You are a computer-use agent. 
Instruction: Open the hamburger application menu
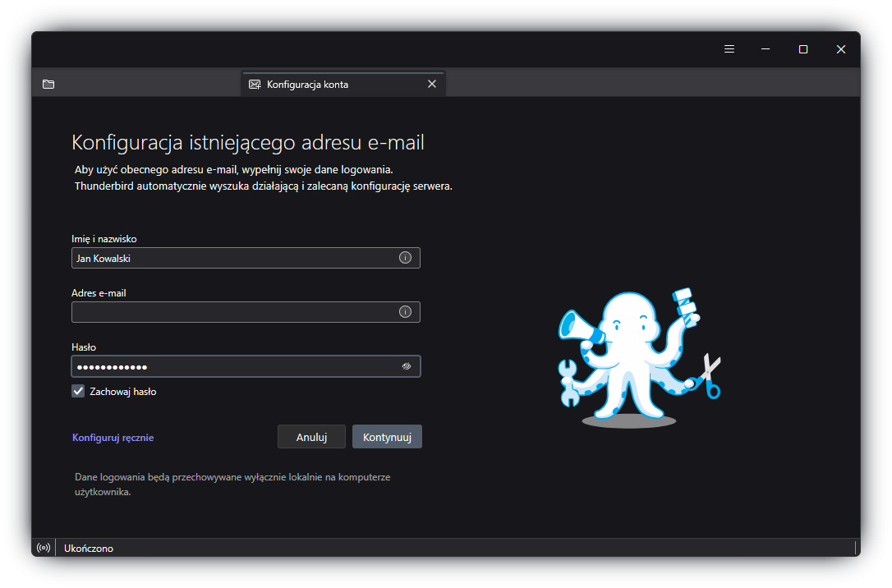(x=729, y=48)
